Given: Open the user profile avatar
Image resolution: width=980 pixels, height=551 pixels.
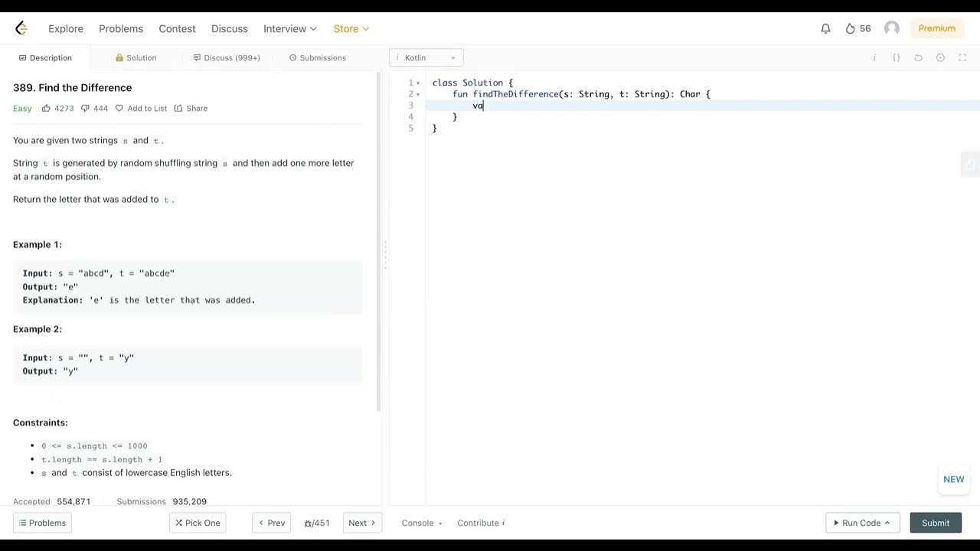Looking at the screenshot, I should [892, 28].
